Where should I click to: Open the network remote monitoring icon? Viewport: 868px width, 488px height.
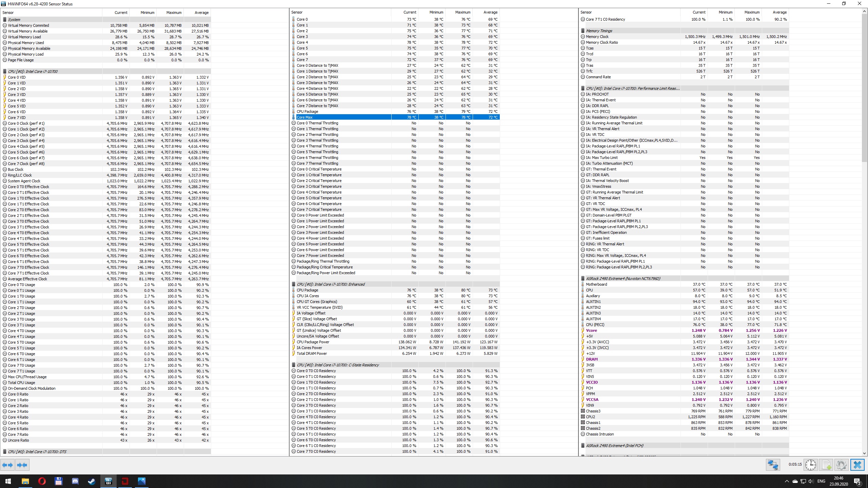point(773,465)
